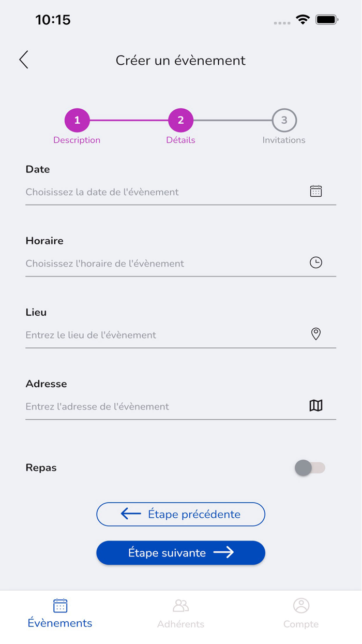Image resolution: width=362 pixels, height=644 pixels.
Task: Click the Horaire time input field
Action: pos(160,264)
